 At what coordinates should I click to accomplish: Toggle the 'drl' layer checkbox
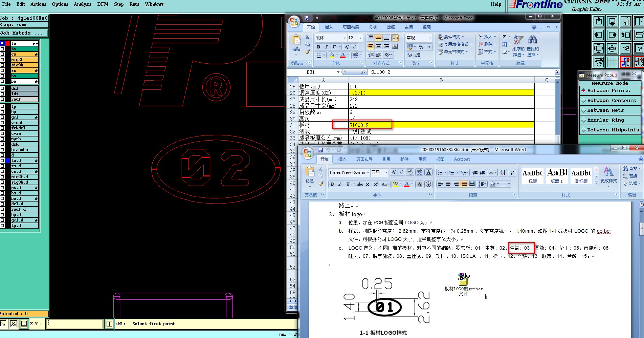pos(2,88)
